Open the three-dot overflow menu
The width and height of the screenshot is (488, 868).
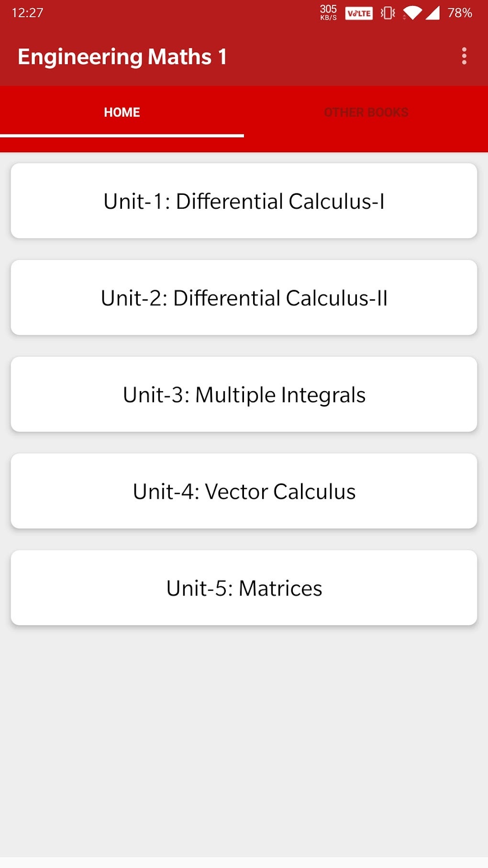[x=464, y=56]
